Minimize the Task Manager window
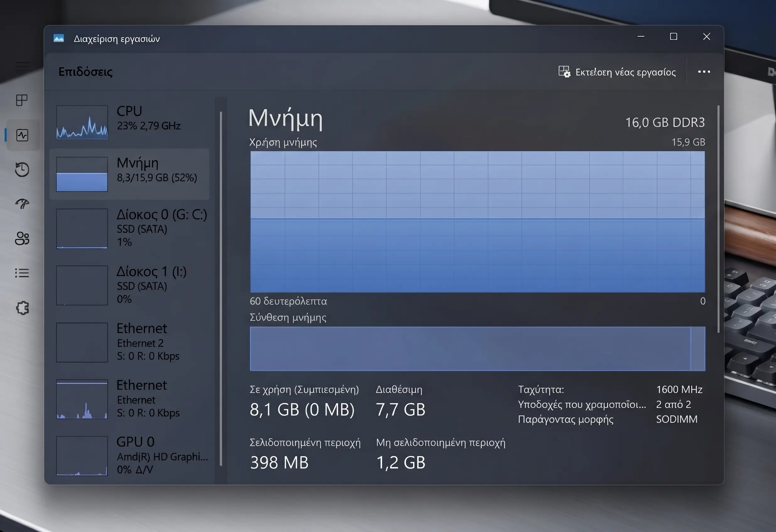The image size is (776, 532). (x=641, y=37)
